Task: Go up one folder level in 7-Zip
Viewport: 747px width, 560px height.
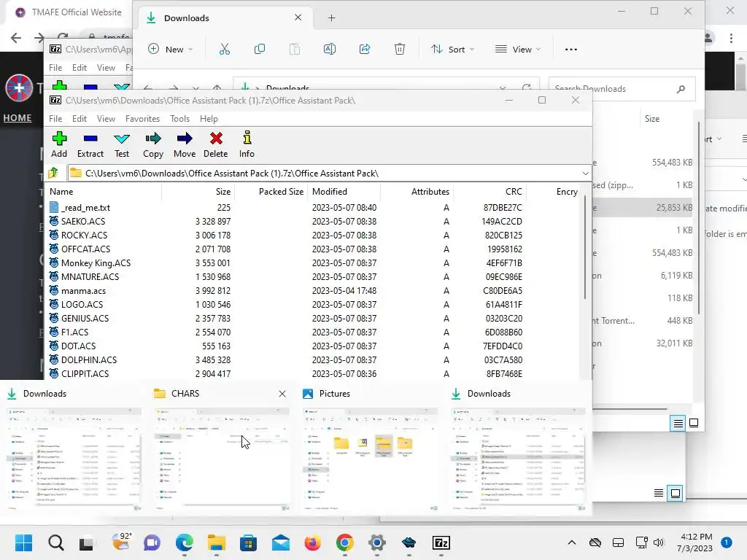Action: pyautogui.click(x=53, y=173)
